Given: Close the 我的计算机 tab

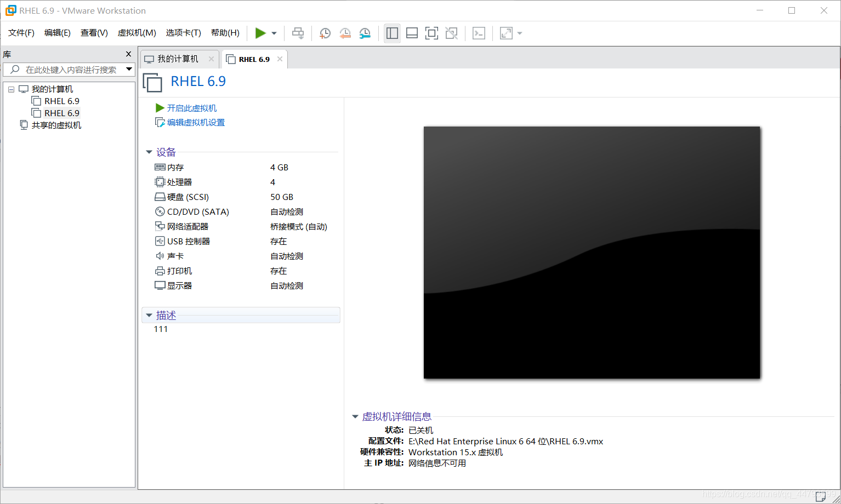Looking at the screenshot, I should 211,59.
